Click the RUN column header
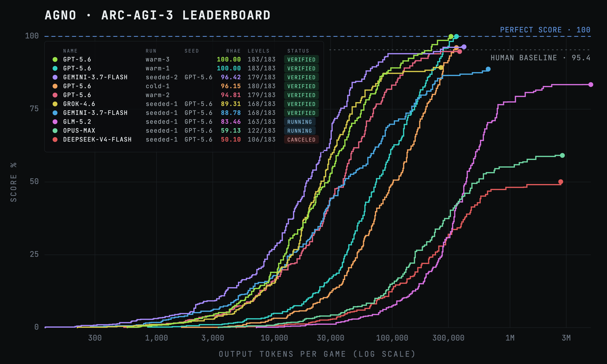 click(x=151, y=51)
